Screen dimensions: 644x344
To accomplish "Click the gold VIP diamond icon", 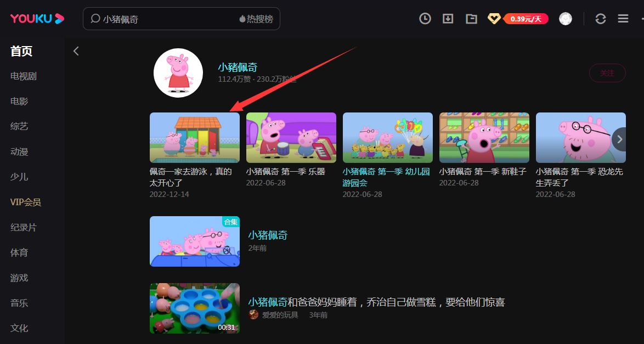I will [494, 18].
